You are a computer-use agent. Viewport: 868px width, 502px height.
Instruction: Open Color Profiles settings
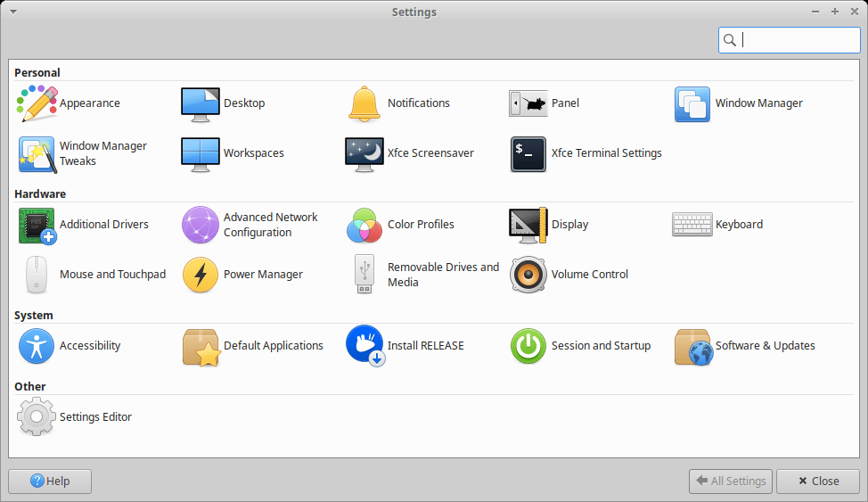pos(364,225)
